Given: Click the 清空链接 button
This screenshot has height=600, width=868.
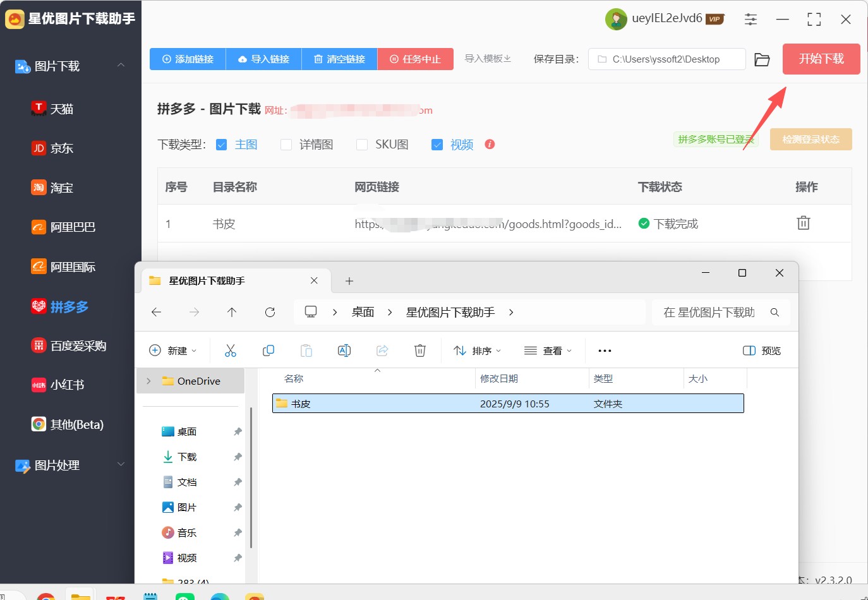Looking at the screenshot, I should pyautogui.click(x=339, y=59).
